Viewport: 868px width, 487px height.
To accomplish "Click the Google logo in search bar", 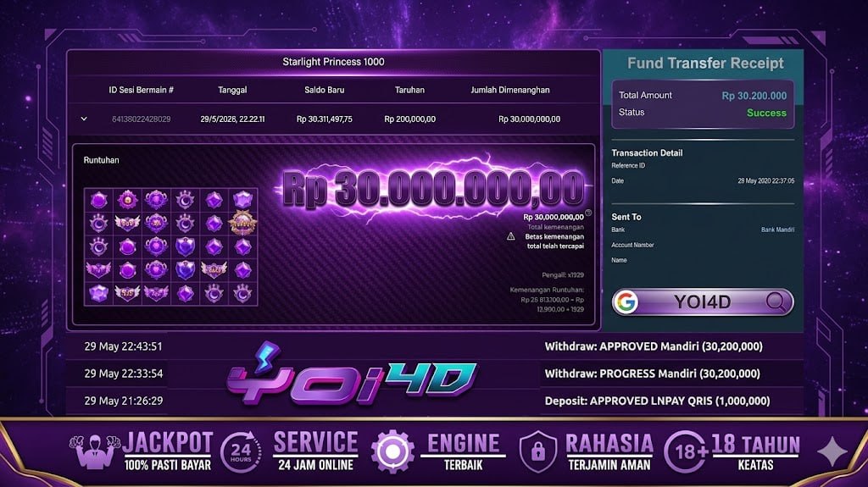I will pyautogui.click(x=626, y=302).
